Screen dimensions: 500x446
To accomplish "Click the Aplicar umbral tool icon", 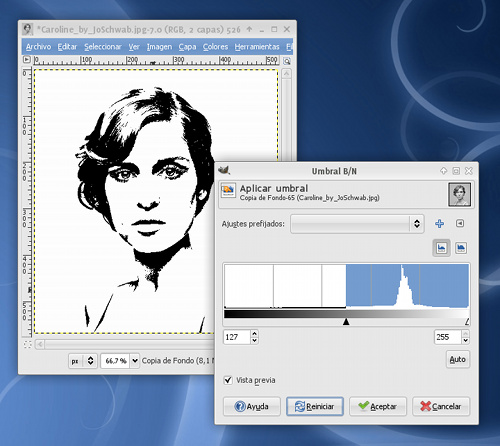I will coord(228,191).
